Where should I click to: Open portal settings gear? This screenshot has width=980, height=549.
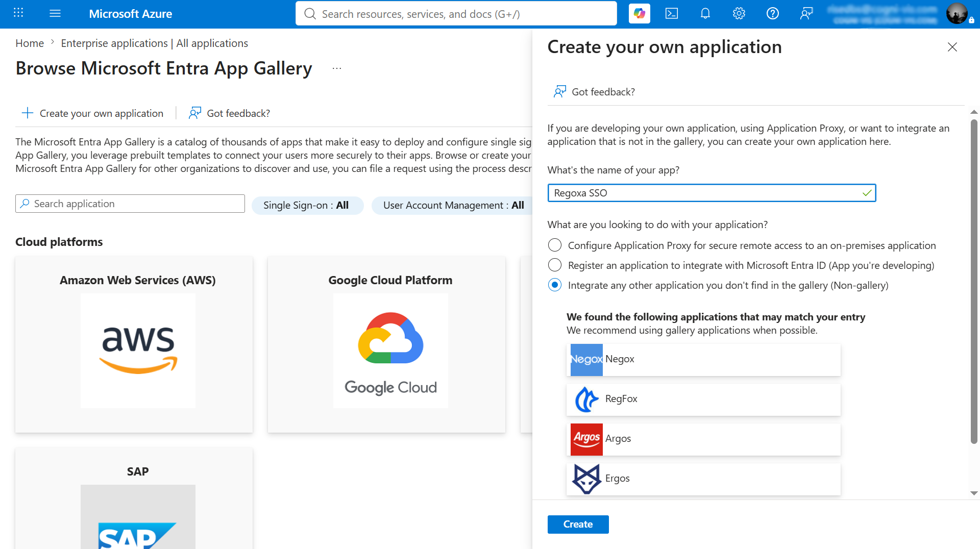tap(739, 14)
